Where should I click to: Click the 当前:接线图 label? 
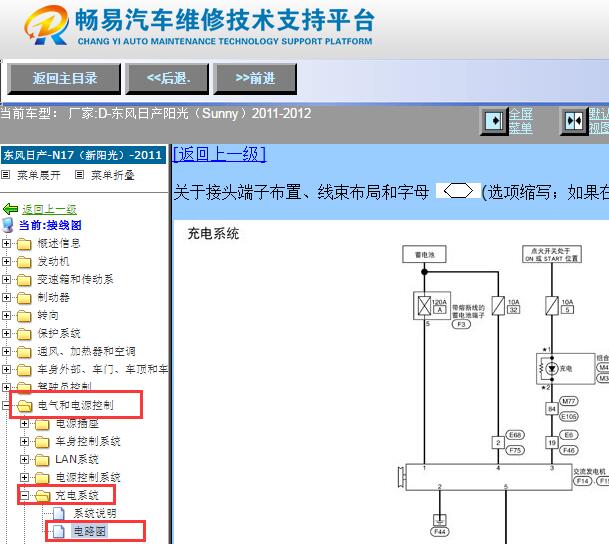pyautogui.click(x=50, y=225)
